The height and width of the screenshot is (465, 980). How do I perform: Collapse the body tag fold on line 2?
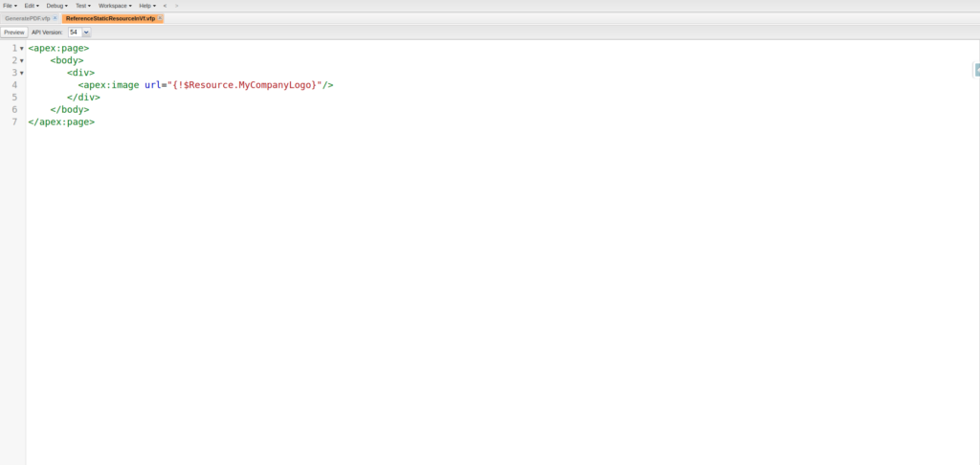22,61
